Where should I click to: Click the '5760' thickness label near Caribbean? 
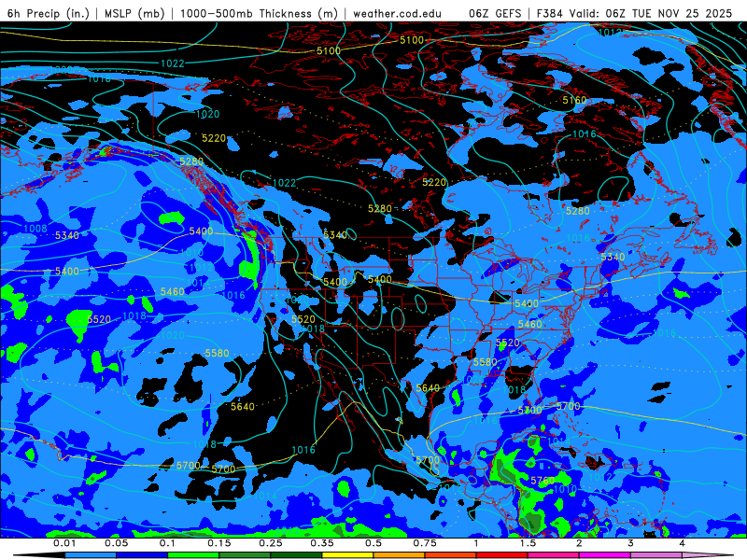click(x=543, y=481)
